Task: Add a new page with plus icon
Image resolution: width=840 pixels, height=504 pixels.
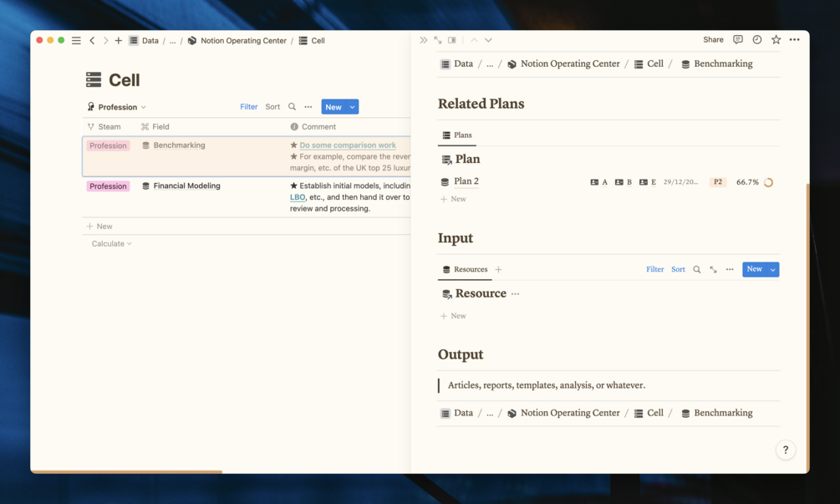Action: tap(119, 40)
